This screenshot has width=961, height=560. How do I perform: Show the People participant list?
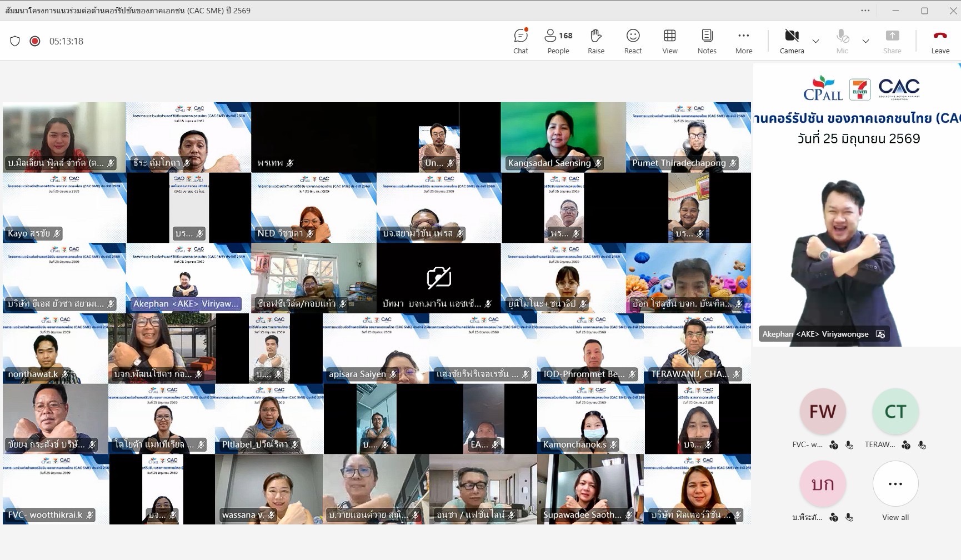558,42
